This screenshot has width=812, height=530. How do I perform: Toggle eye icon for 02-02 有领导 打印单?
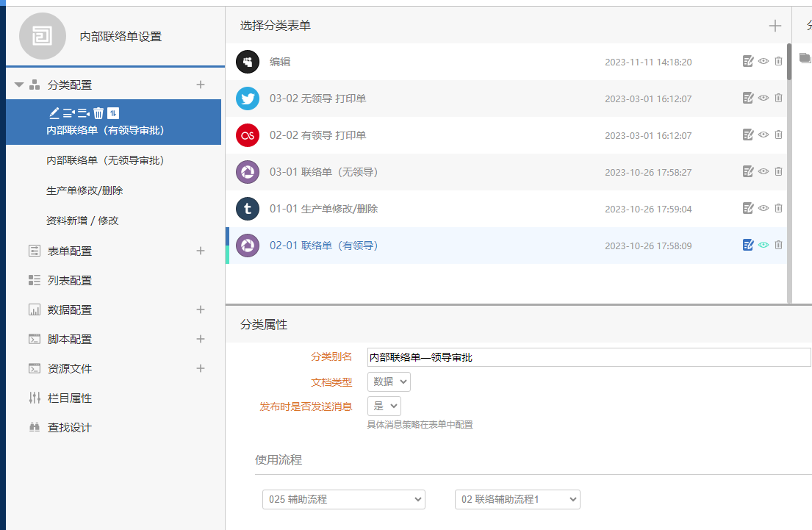[x=764, y=135]
